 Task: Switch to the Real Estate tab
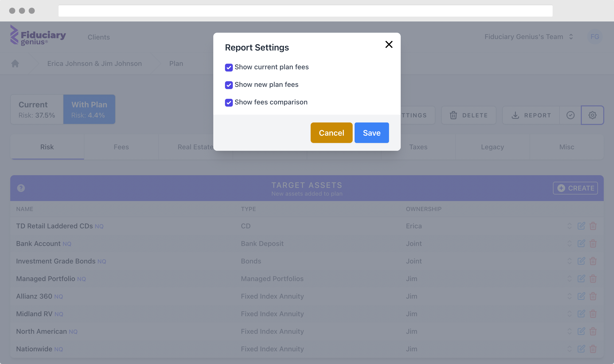point(195,147)
